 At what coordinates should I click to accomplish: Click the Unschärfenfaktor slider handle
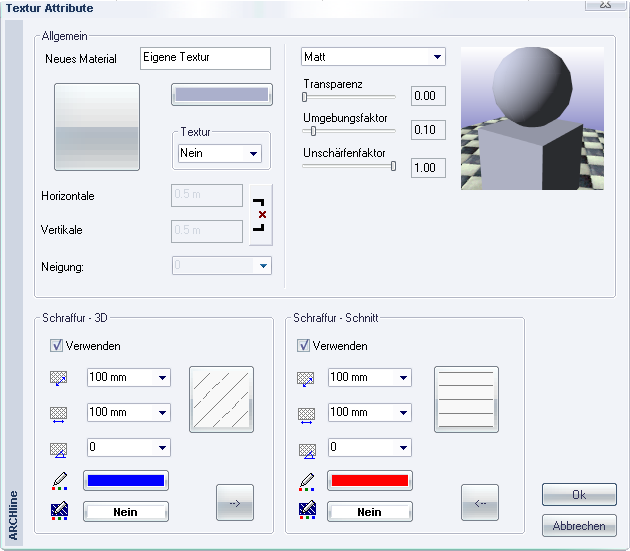click(x=393, y=166)
